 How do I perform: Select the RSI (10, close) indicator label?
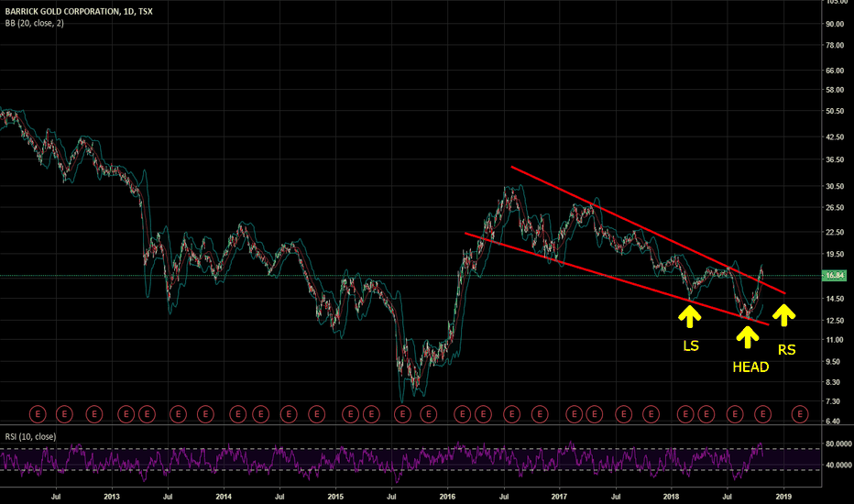30,436
